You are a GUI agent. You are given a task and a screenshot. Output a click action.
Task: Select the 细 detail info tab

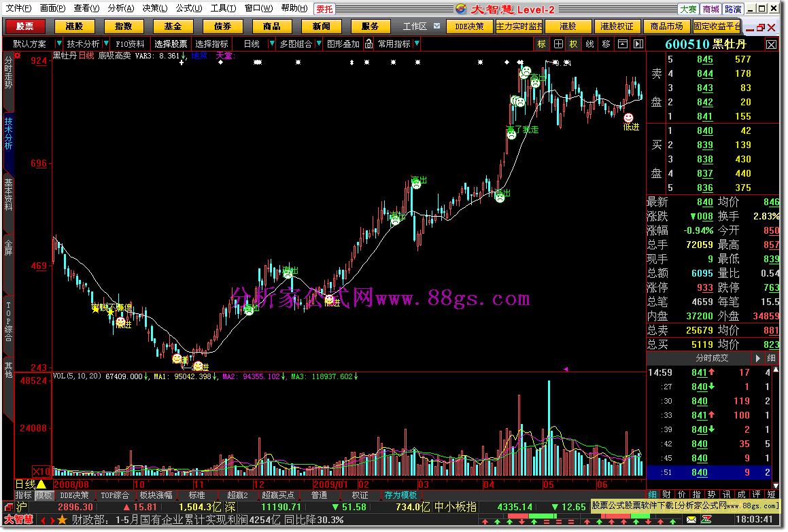pos(652,495)
